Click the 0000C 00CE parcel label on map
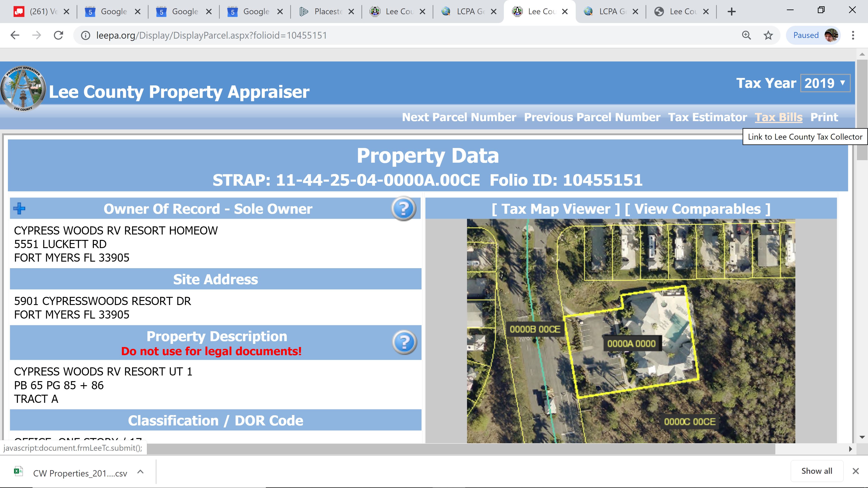Image resolution: width=868 pixels, height=488 pixels. [x=690, y=422]
